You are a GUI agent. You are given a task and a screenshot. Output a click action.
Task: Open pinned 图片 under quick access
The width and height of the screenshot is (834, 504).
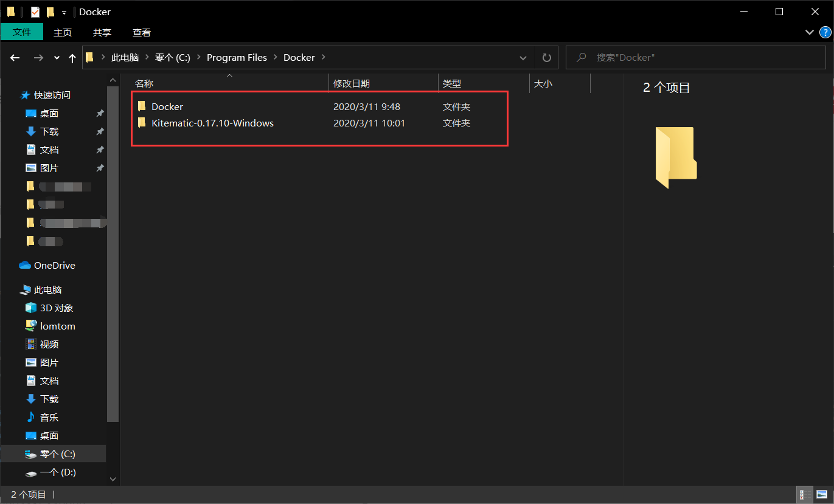pyautogui.click(x=49, y=168)
